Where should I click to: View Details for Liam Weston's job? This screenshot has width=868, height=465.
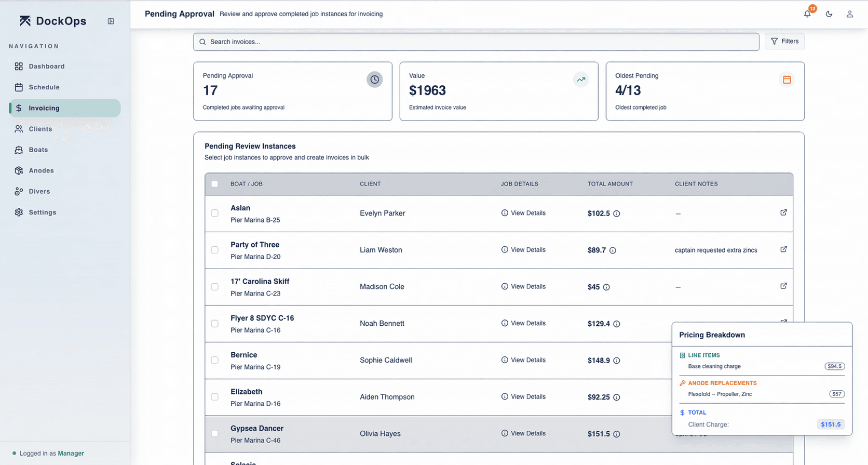[x=523, y=250]
